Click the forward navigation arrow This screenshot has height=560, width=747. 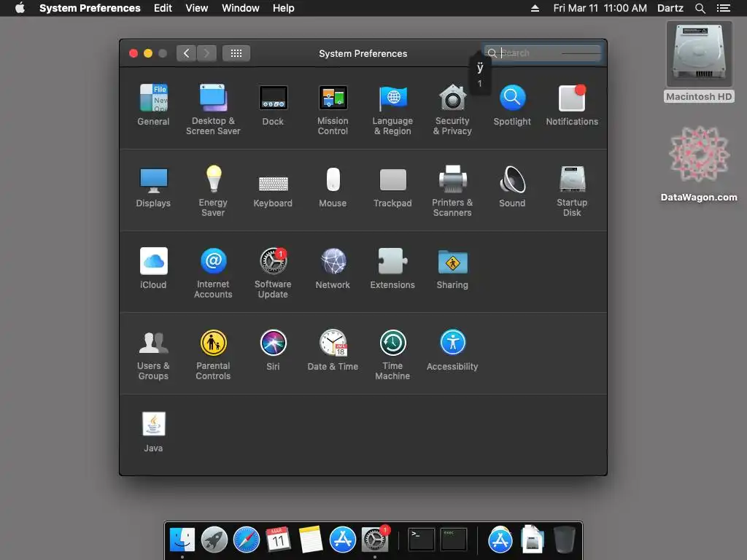[x=206, y=53]
